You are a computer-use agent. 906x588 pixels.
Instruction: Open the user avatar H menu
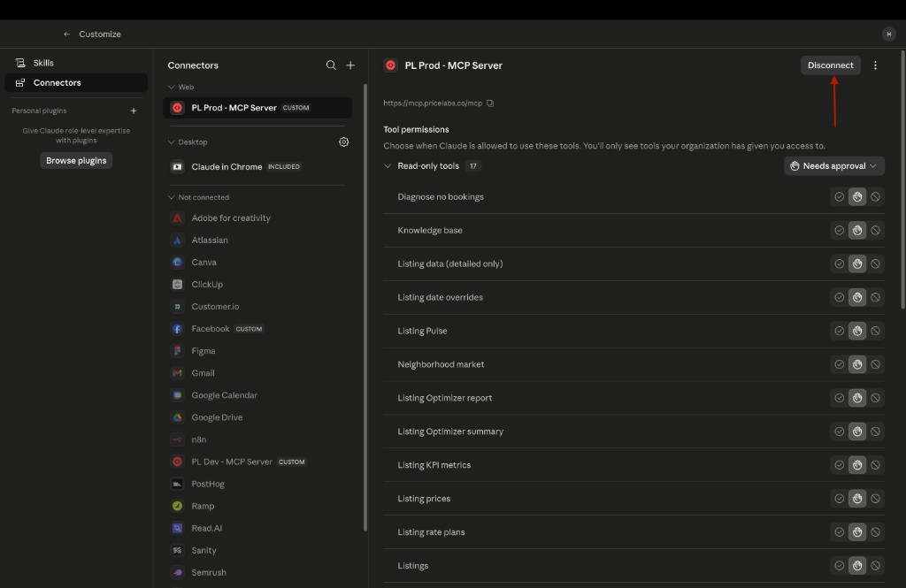click(888, 34)
